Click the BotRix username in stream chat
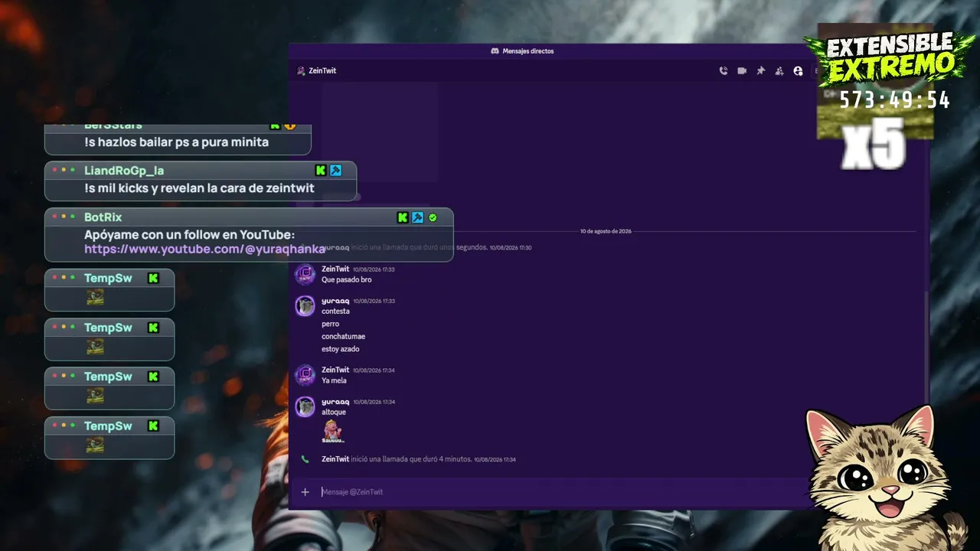 tap(103, 217)
